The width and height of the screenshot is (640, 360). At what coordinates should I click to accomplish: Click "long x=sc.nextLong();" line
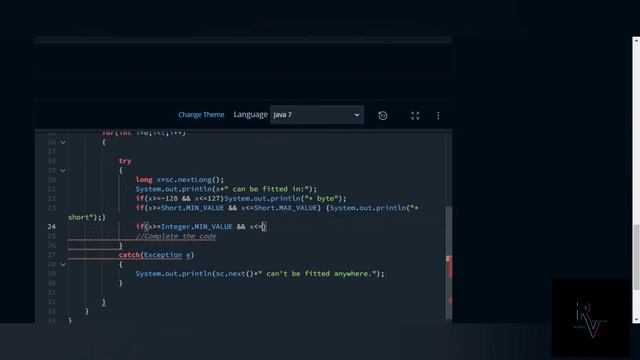[180, 180]
